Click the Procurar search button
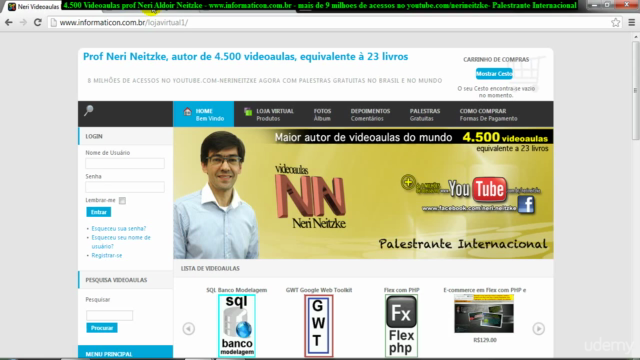 click(102, 328)
